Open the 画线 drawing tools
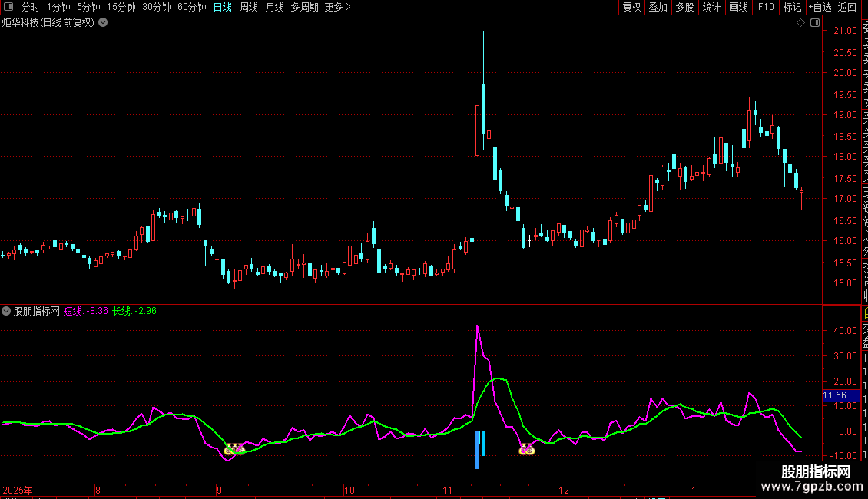Image resolution: width=868 pixels, height=499 pixels. tap(738, 8)
